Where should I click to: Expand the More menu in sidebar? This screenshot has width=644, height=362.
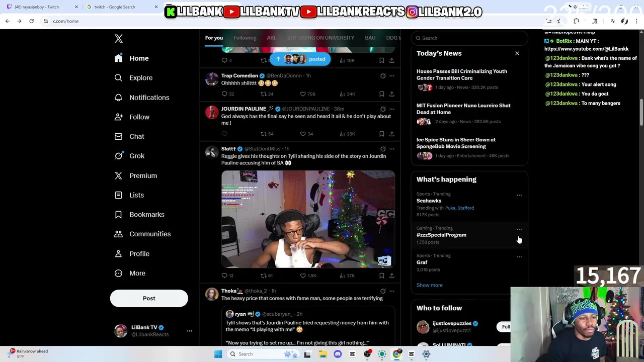coord(130,273)
